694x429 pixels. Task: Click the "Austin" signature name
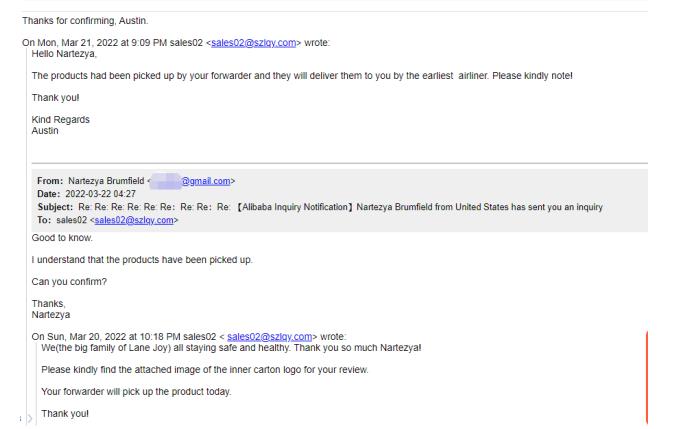[x=45, y=131]
